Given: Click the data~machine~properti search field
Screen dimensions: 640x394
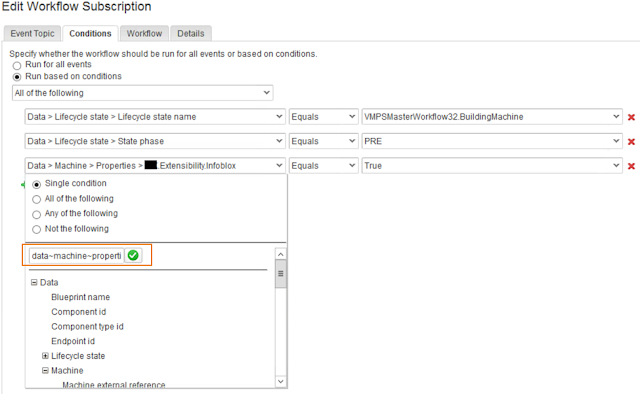Looking at the screenshot, I should (x=76, y=256).
